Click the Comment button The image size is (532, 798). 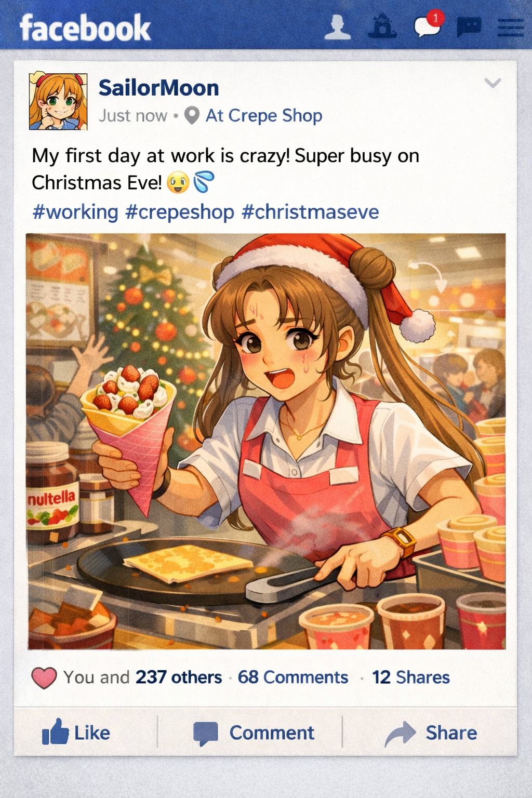[254, 733]
